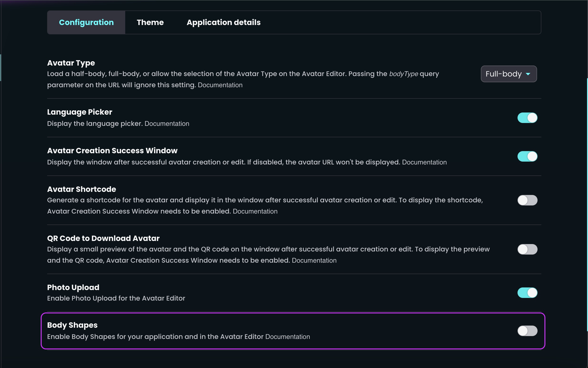Select the Configuration tab
Screen dimensions: 588x368
coord(86,22)
